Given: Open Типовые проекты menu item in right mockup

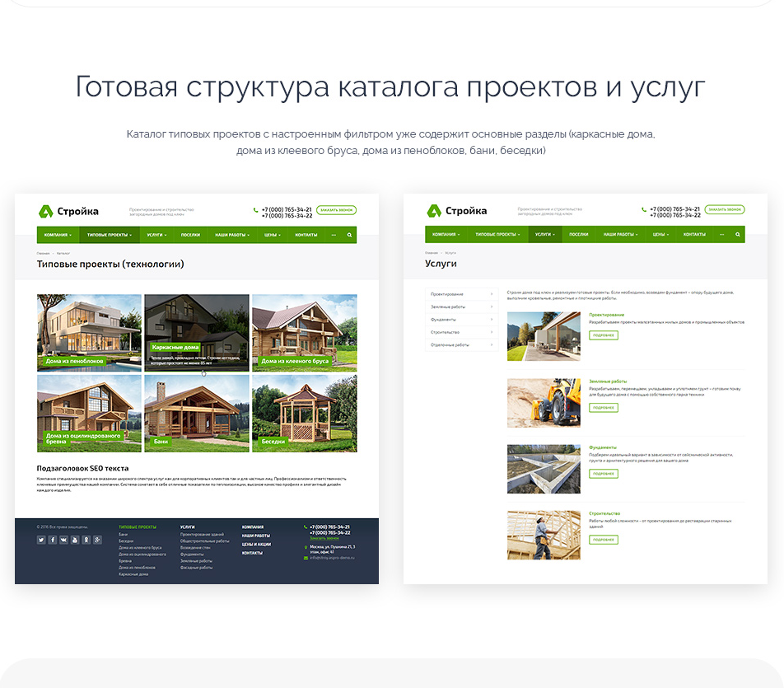Looking at the screenshot, I should pos(497,234).
